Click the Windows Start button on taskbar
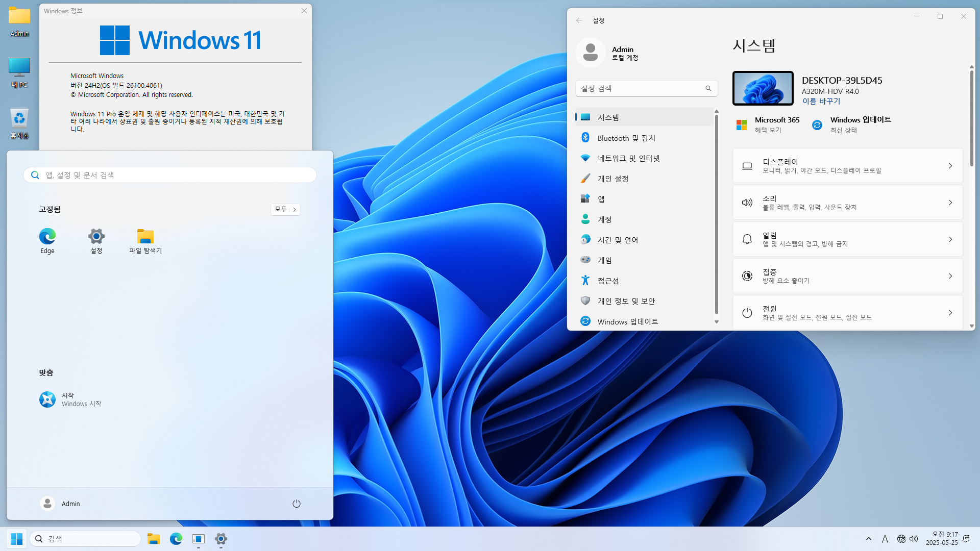 (x=16, y=539)
